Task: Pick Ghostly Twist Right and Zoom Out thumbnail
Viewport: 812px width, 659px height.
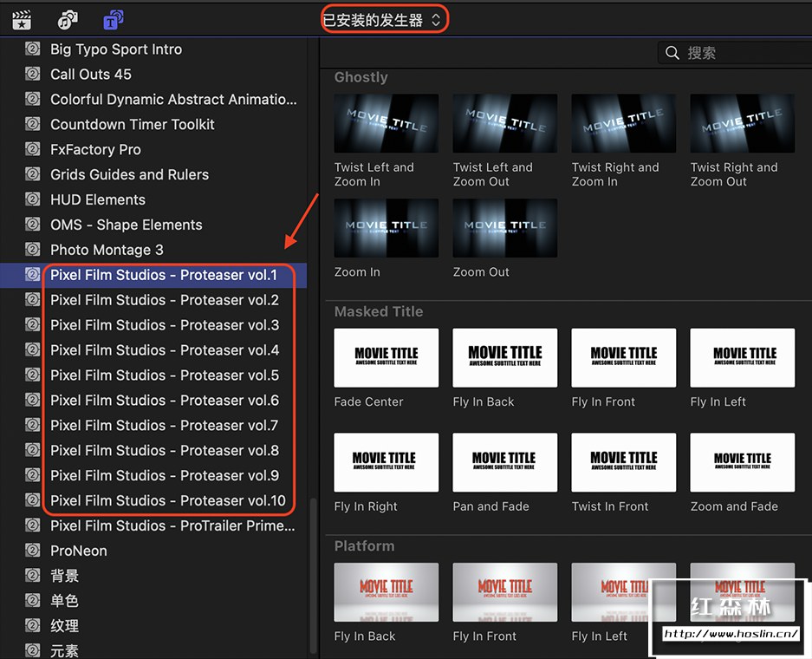Action: [743, 123]
